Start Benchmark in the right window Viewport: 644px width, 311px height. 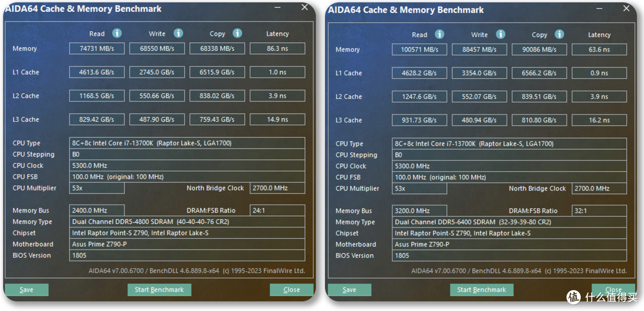coord(482,290)
